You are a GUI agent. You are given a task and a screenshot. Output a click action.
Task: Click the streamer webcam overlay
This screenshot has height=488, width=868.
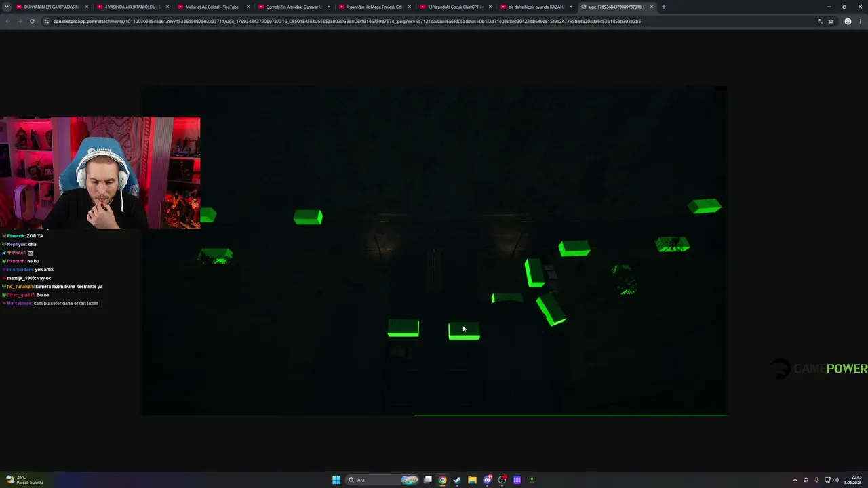(100, 173)
